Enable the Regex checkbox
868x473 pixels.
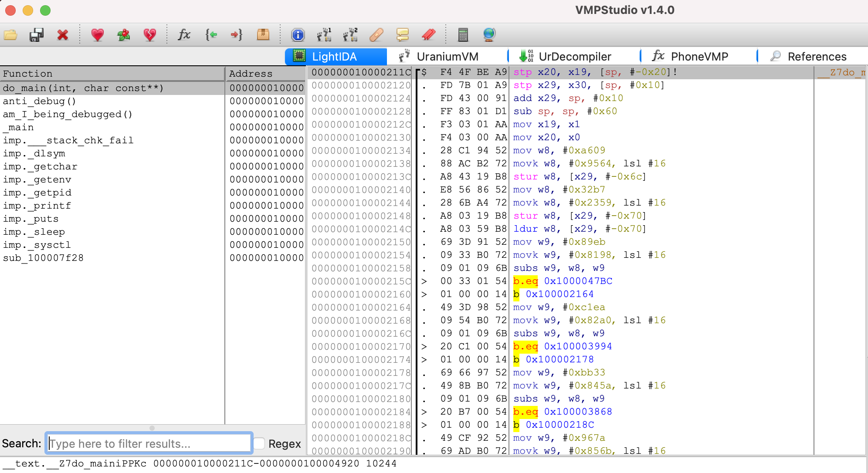[x=259, y=443]
